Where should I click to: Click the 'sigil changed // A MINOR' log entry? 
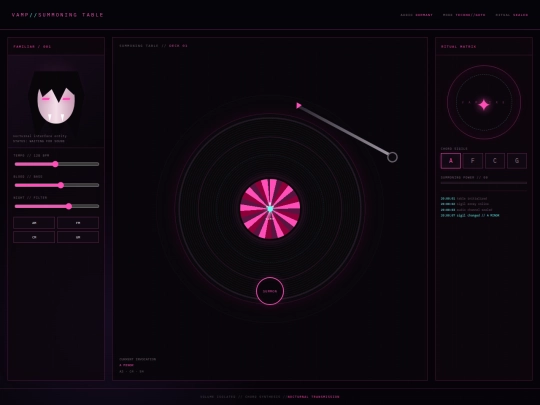tap(470, 216)
